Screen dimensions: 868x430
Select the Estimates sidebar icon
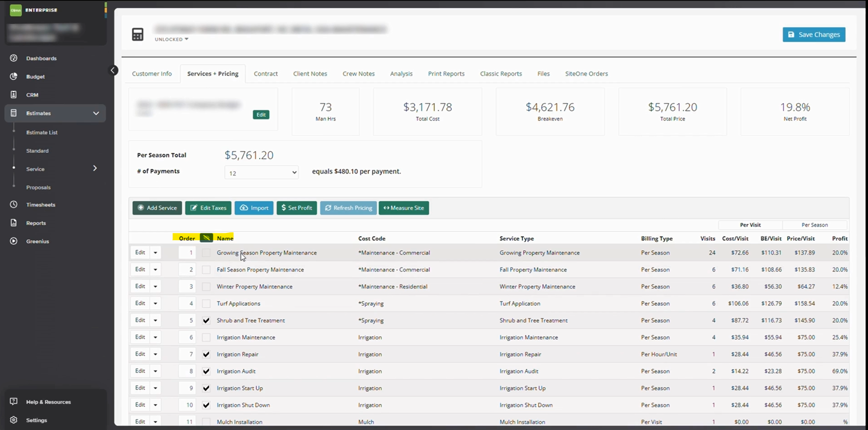pos(13,113)
